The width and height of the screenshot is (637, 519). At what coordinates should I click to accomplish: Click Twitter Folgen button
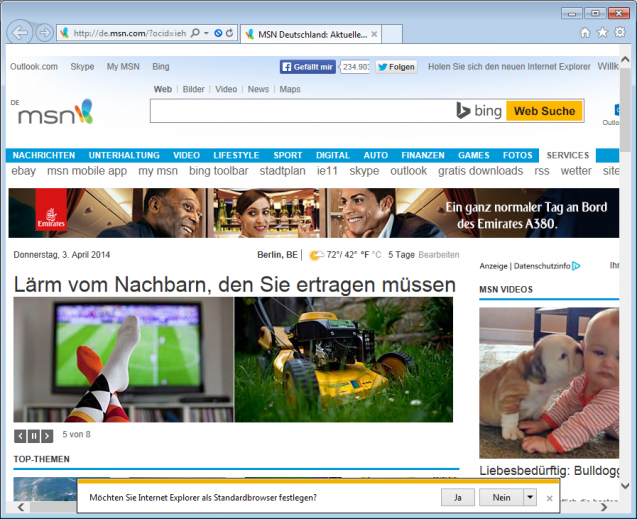tap(396, 67)
